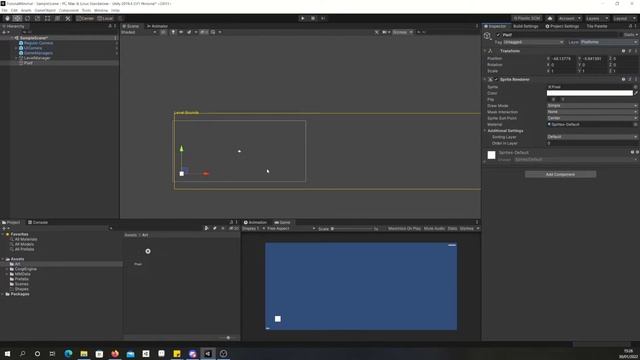
Task: Click the Step frame button
Action: [323, 18]
